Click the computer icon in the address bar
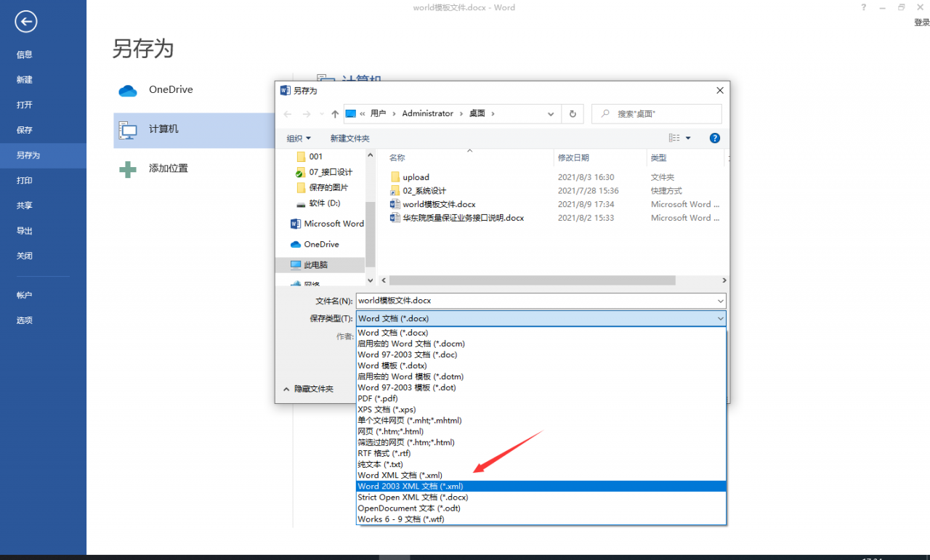 tap(351, 113)
